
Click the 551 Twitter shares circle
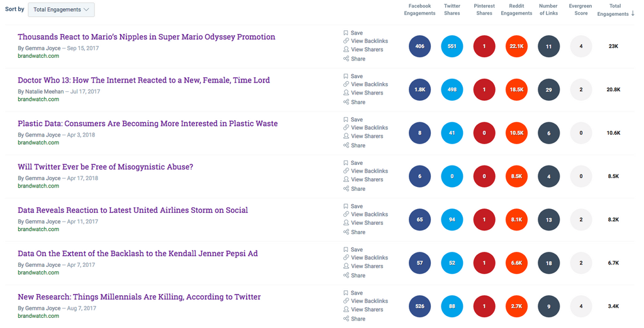(452, 47)
